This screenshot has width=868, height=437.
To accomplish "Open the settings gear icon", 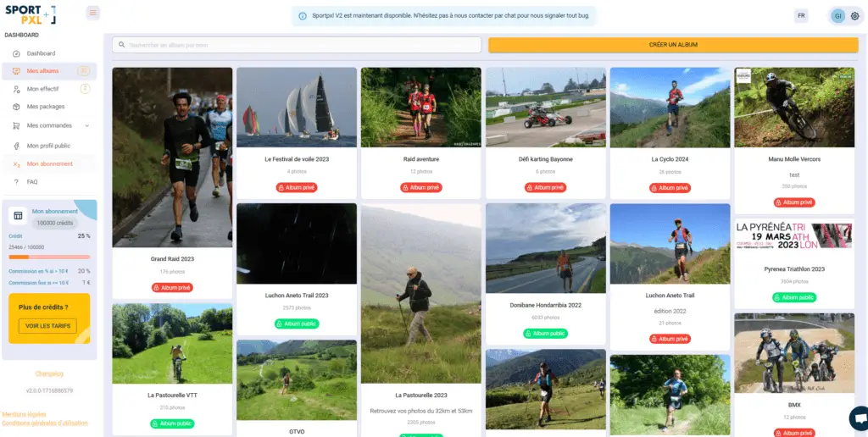I will pos(854,16).
